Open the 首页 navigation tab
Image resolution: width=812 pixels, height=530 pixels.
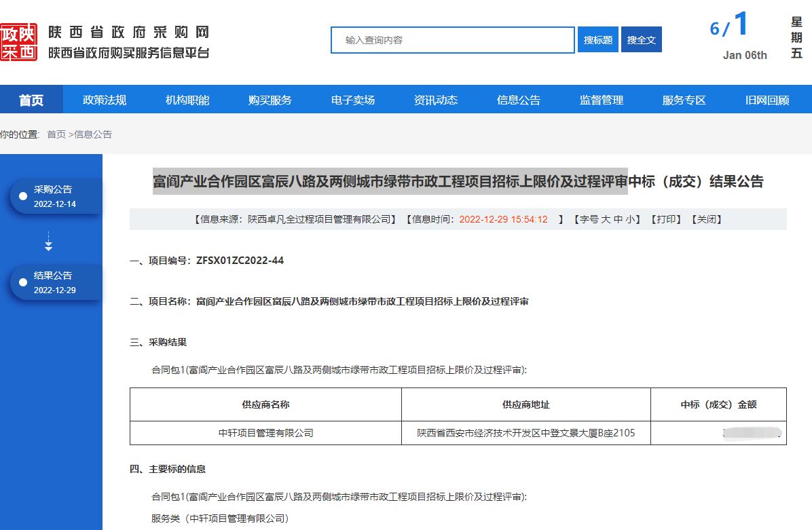click(x=31, y=100)
